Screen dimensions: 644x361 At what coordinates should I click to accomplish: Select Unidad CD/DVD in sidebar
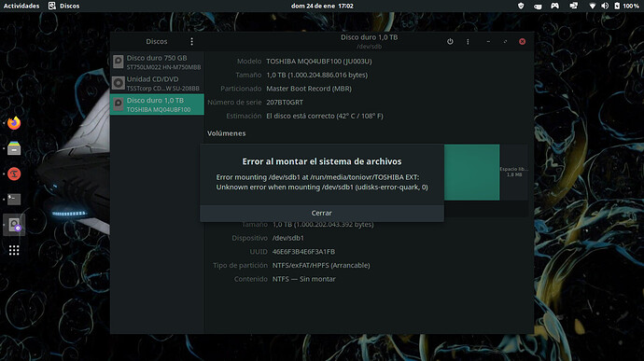click(x=157, y=83)
